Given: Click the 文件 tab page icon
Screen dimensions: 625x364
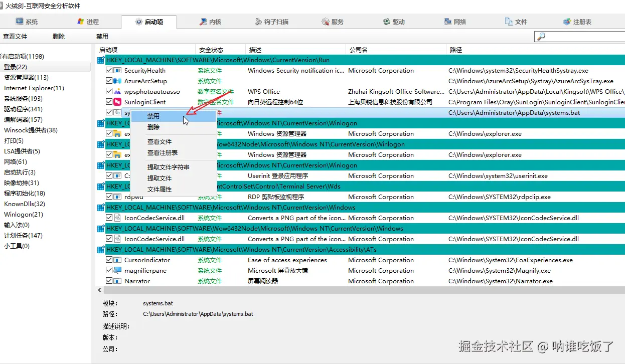Looking at the screenshot, I should (509, 22).
